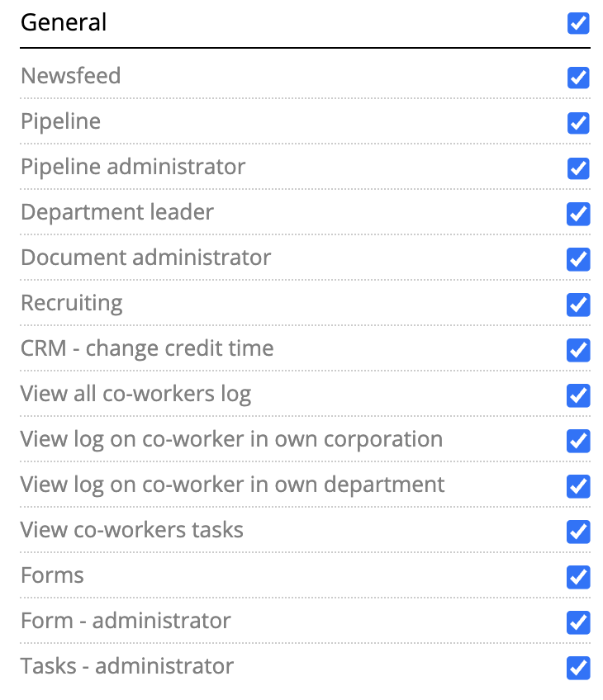Toggle View log on co-worker in own corporation checkbox
603x700 pixels.
click(x=578, y=441)
